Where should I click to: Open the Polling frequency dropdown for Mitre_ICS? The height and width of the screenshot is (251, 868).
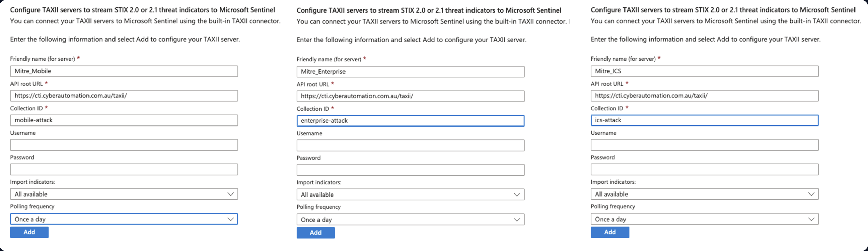tap(705, 219)
